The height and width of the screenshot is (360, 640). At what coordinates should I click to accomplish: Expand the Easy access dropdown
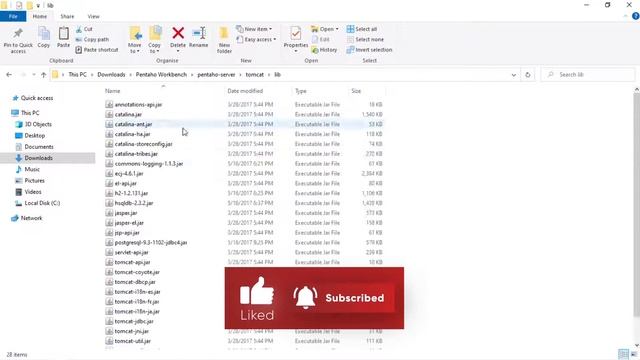pos(256,40)
